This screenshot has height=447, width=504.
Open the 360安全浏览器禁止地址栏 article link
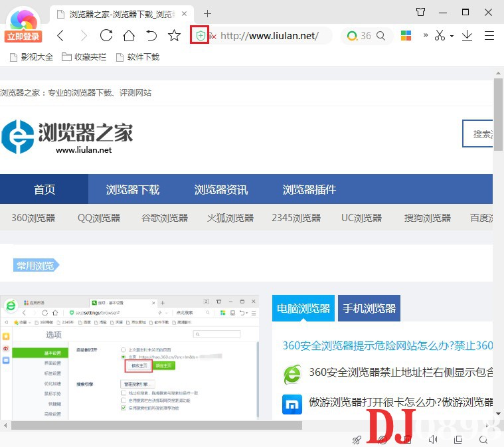tap(401, 373)
